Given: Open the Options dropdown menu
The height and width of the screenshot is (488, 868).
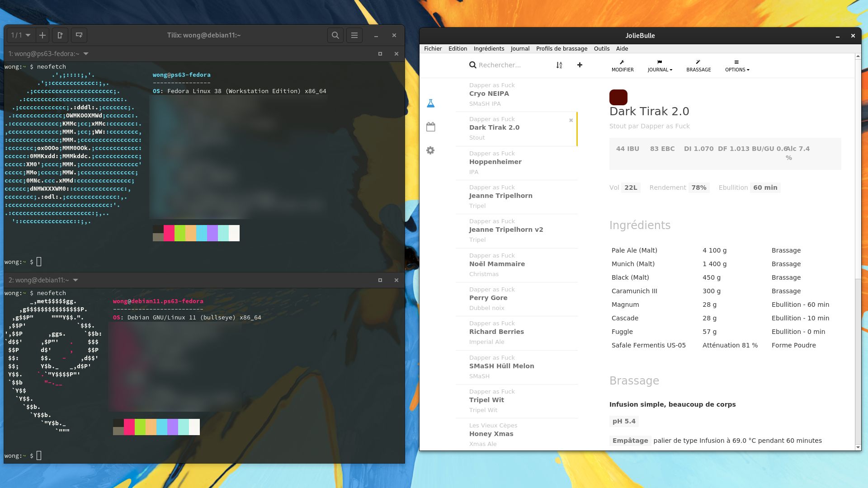Looking at the screenshot, I should click(737, 66).
